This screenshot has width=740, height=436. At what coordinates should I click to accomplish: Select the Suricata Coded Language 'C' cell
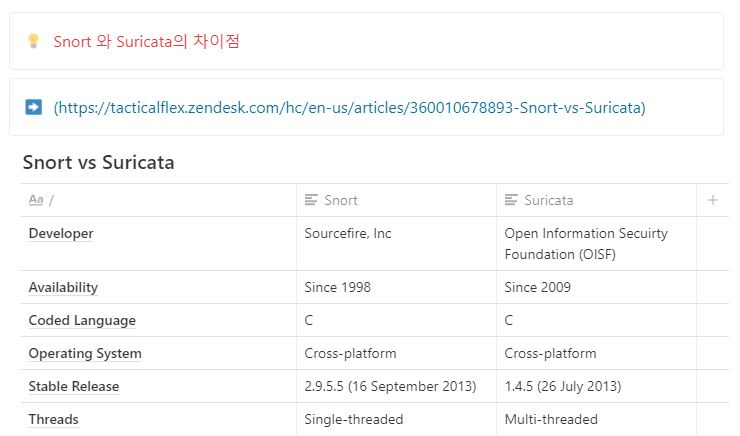point(597,320)
